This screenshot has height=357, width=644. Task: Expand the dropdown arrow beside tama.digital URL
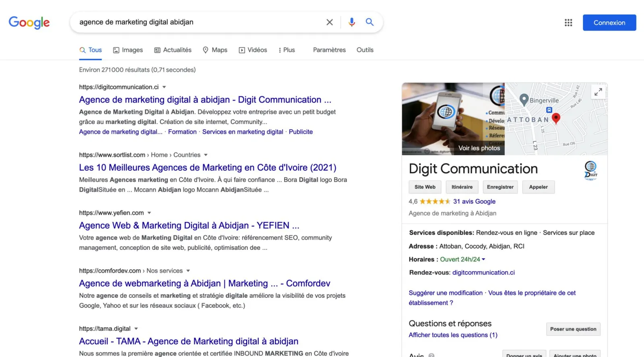coord(136,329)
